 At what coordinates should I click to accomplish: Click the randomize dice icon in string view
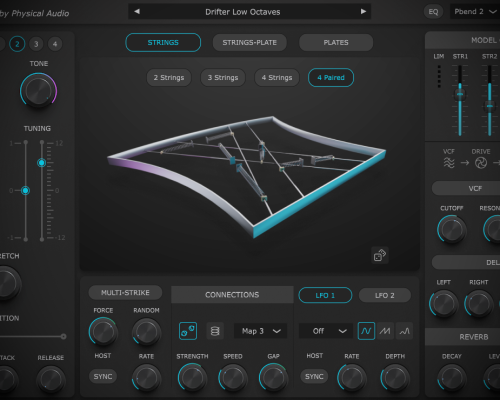(x=380, y=255)
